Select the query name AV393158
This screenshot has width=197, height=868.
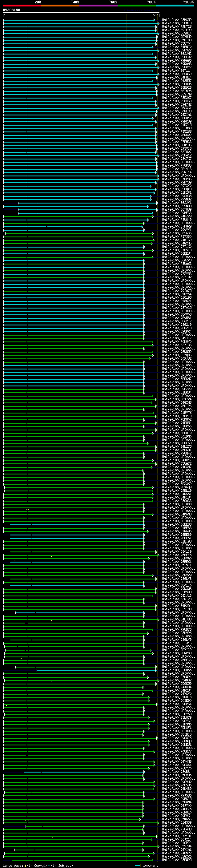11,10
